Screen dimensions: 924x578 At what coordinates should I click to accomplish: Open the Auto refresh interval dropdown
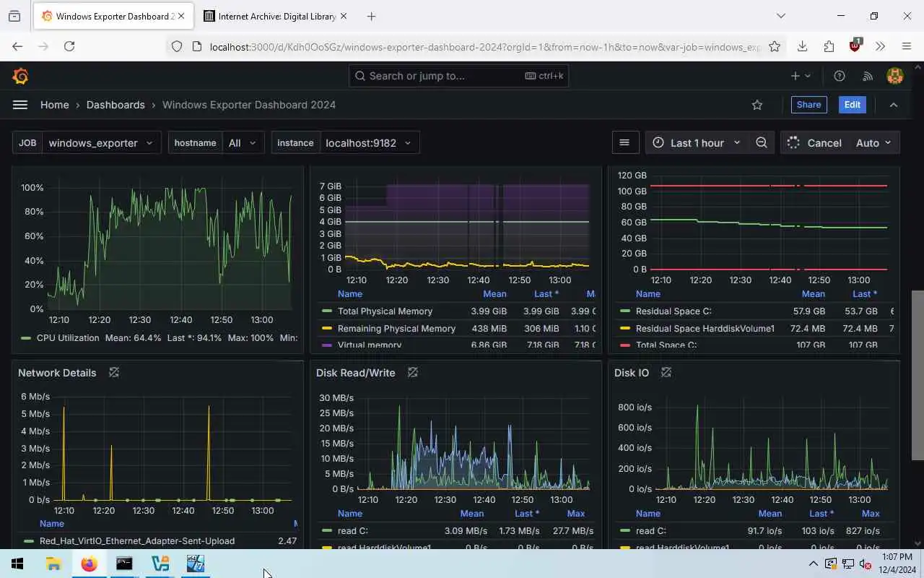(x=874, y=143)
